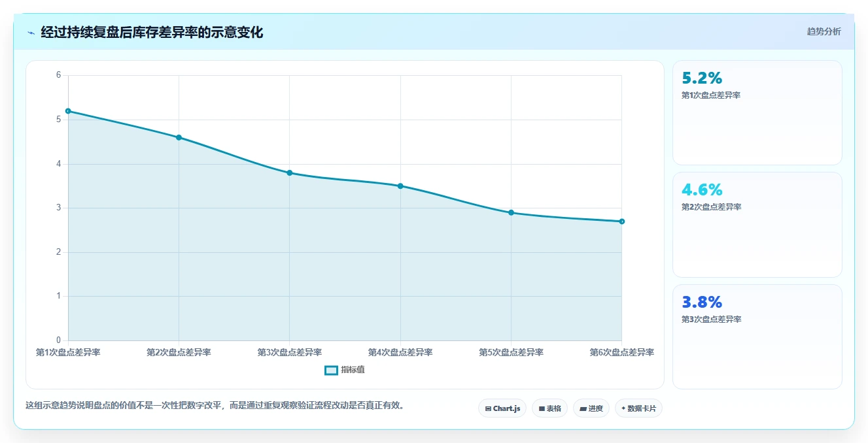
Task: Click the 第3次盘点差异率 label under 3.8%
Action: coord(711,320)
